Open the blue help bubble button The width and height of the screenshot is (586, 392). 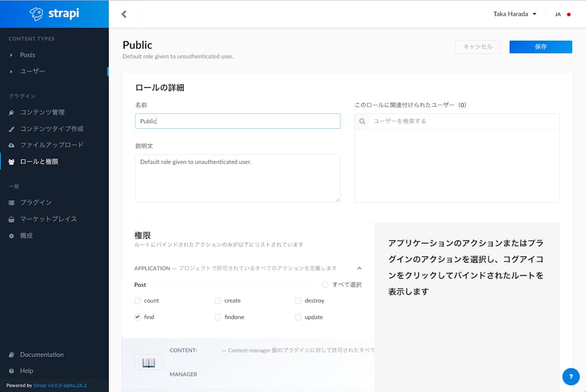tap(571, 377)
